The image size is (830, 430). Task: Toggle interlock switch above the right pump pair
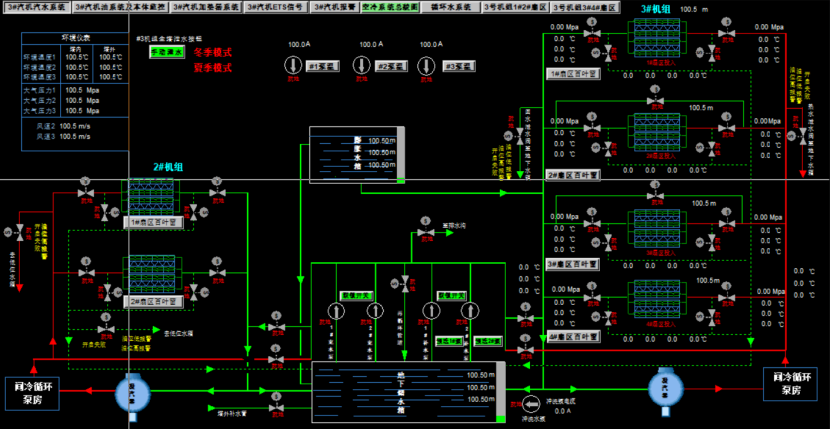click(x=452, y=295)
